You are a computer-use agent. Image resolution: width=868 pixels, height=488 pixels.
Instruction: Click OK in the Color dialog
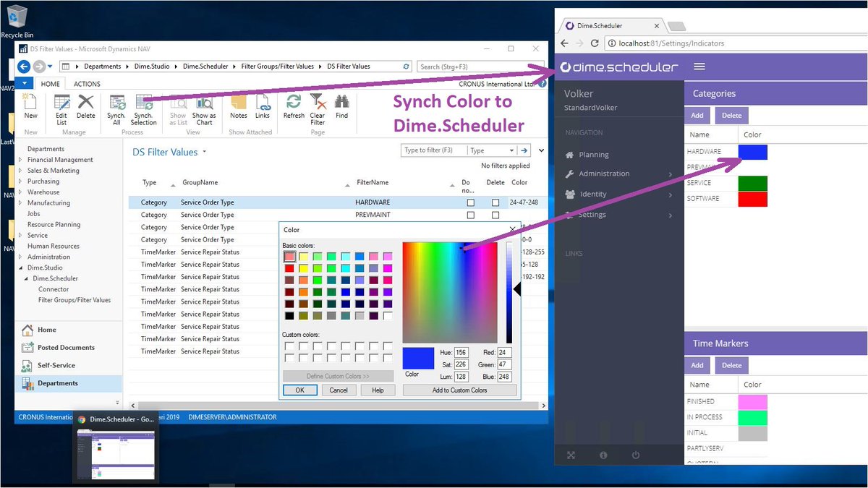[x=299, y=390]
